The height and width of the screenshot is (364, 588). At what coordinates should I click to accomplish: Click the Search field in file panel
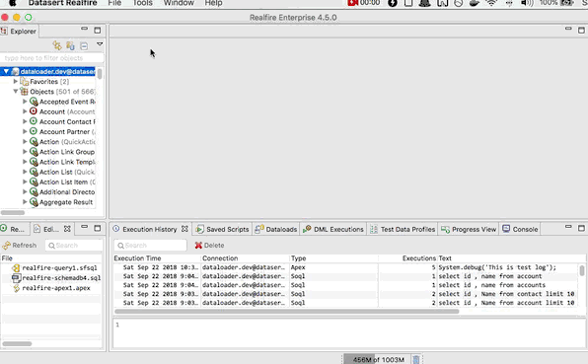click(74, 246)
